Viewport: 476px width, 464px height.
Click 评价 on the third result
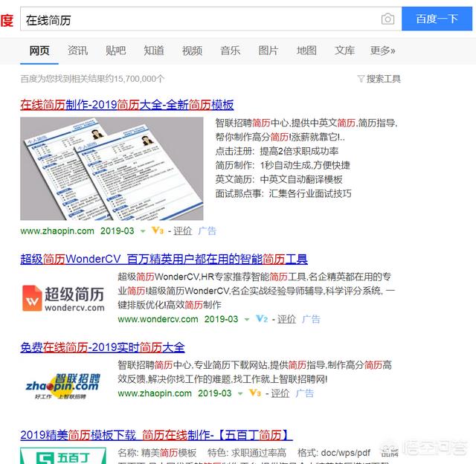click(x=280, y=393)
